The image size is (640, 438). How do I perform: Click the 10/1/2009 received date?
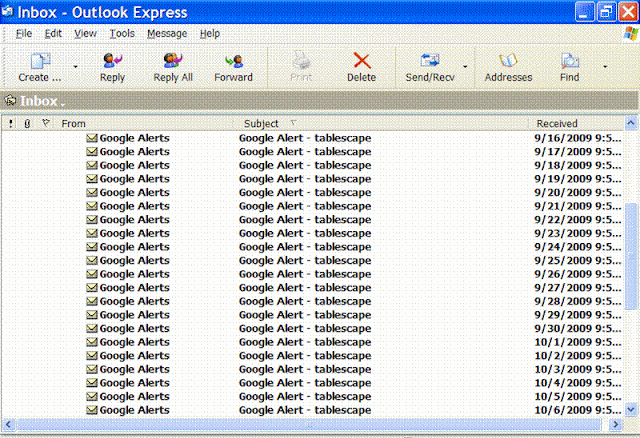578,342
